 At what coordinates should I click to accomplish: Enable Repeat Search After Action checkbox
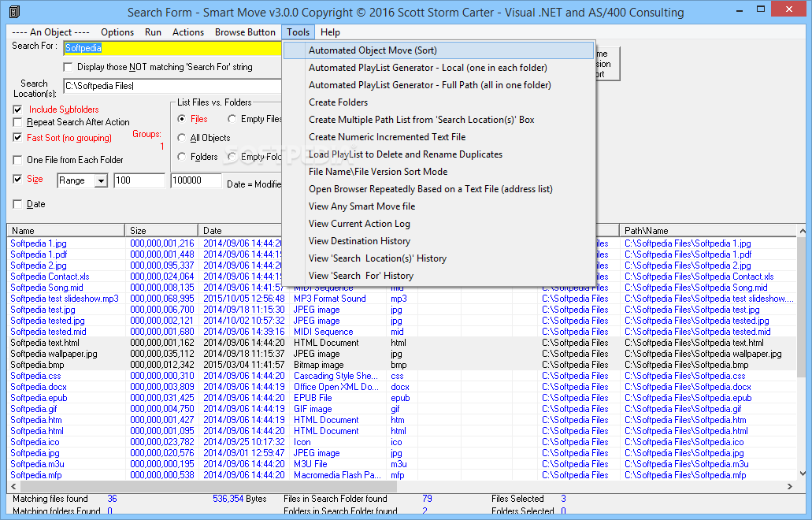17,122
